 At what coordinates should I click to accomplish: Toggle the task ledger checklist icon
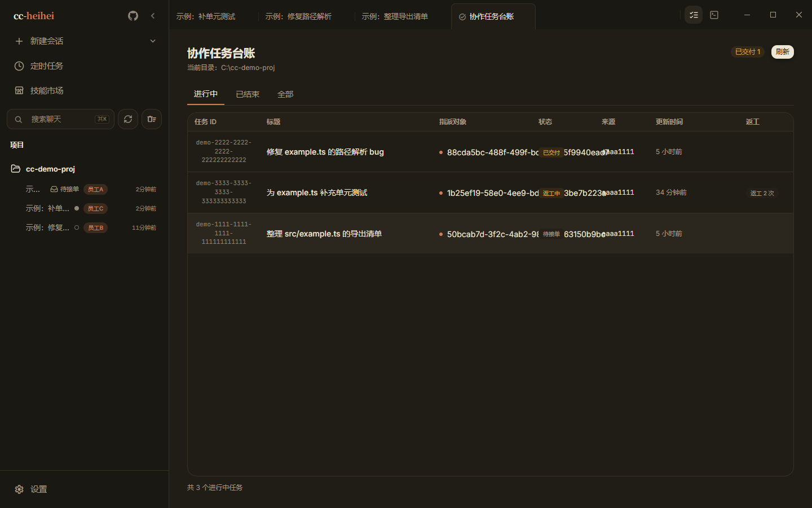click(694, 15)
